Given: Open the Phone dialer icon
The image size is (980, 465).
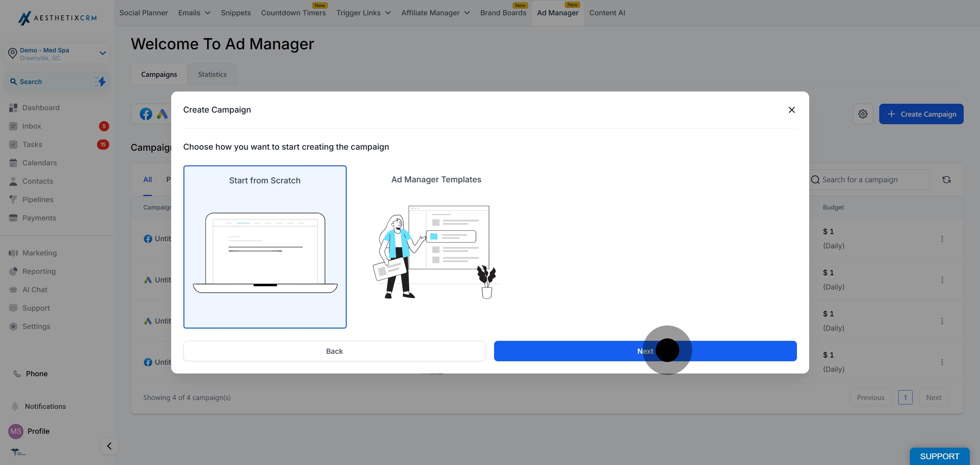Looking at the screenshot, I should [17, 373].
